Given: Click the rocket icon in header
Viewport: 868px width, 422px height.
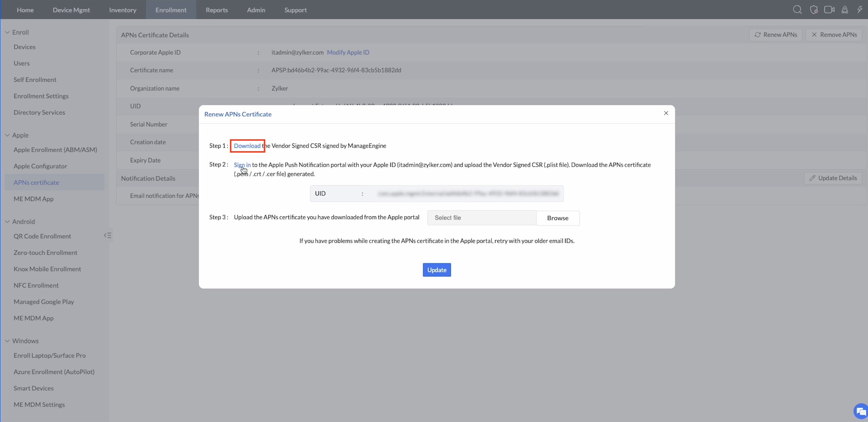Looking at the screenshot, I should point(845,10).
